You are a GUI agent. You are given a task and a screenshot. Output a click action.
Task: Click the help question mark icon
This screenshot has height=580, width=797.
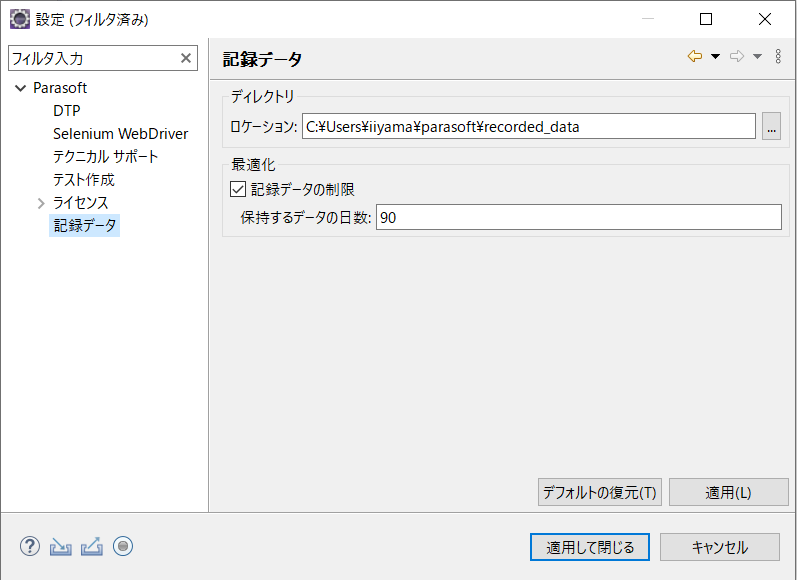click(30, 546)
